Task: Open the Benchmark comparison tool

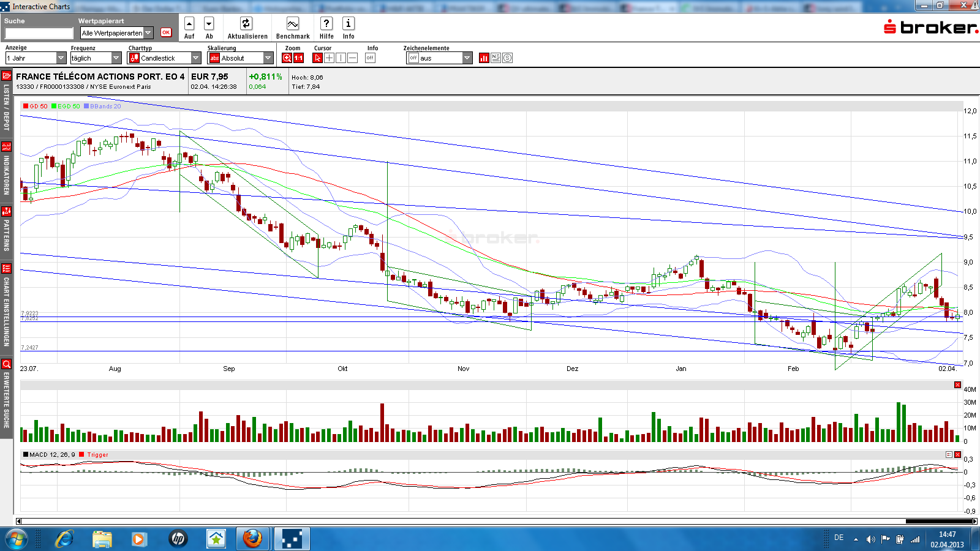Action: [292, 23]
